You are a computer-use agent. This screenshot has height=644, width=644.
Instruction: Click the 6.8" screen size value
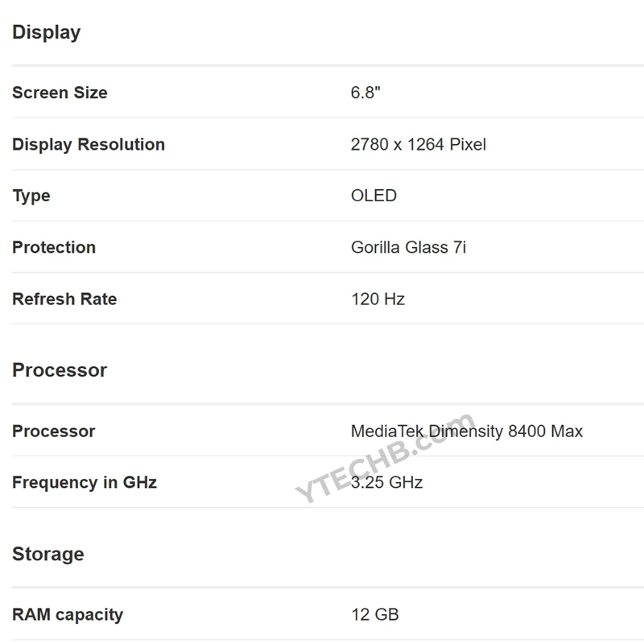pos(365,93)
